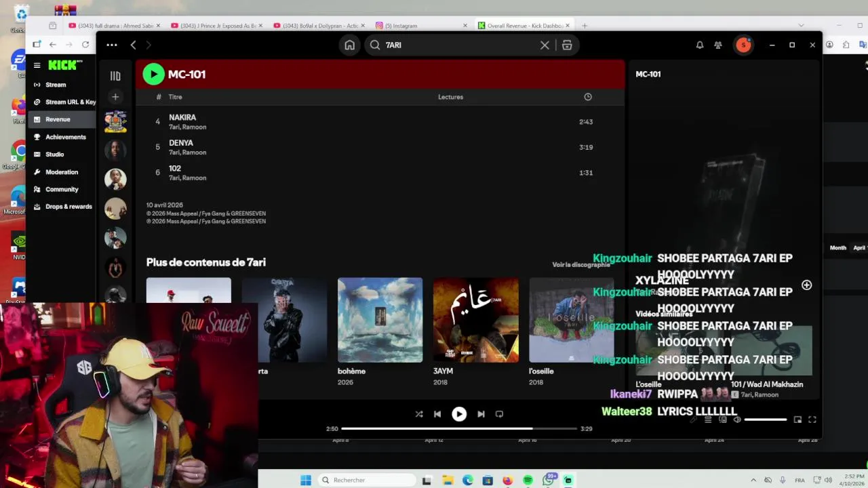The width and height of the screenshot is (868, 488).
Task: Open Firefox from the taskbar
Action: click(x=508, y=480)
